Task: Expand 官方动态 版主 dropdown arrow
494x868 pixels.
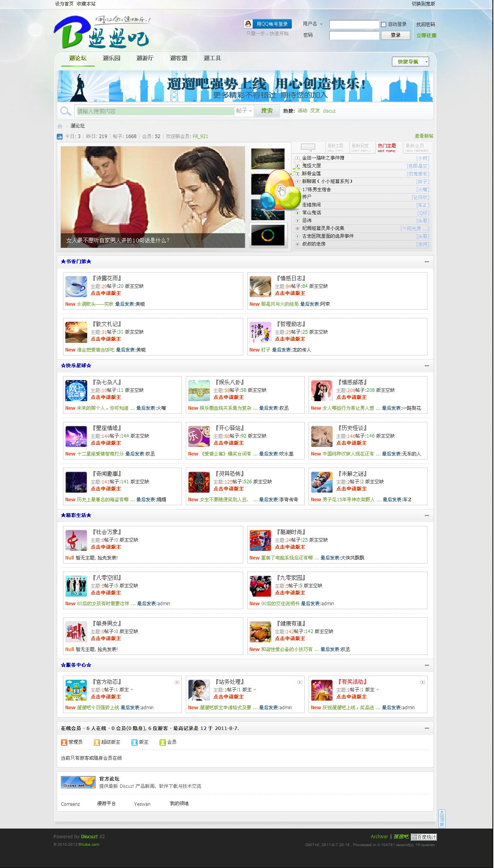Action: (132, 690)
